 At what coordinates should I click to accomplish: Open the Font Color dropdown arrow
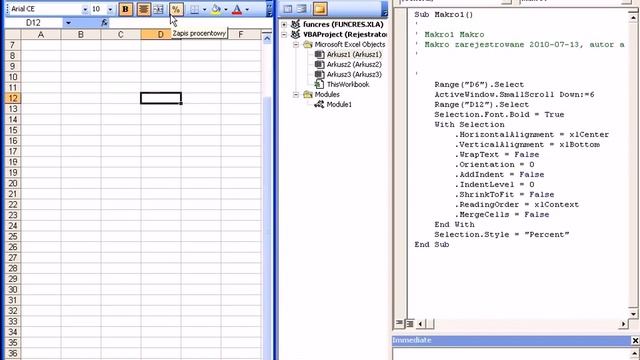(247, 9)
